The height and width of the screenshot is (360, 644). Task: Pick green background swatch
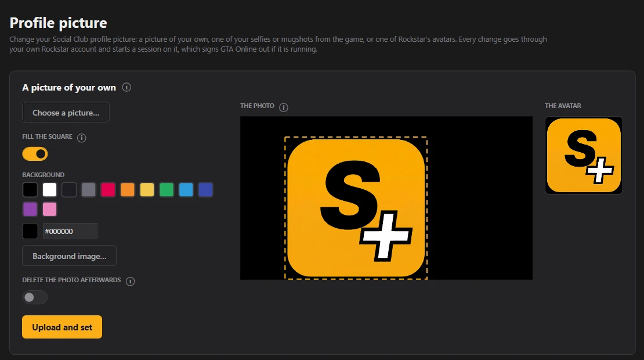coord(167,190)
